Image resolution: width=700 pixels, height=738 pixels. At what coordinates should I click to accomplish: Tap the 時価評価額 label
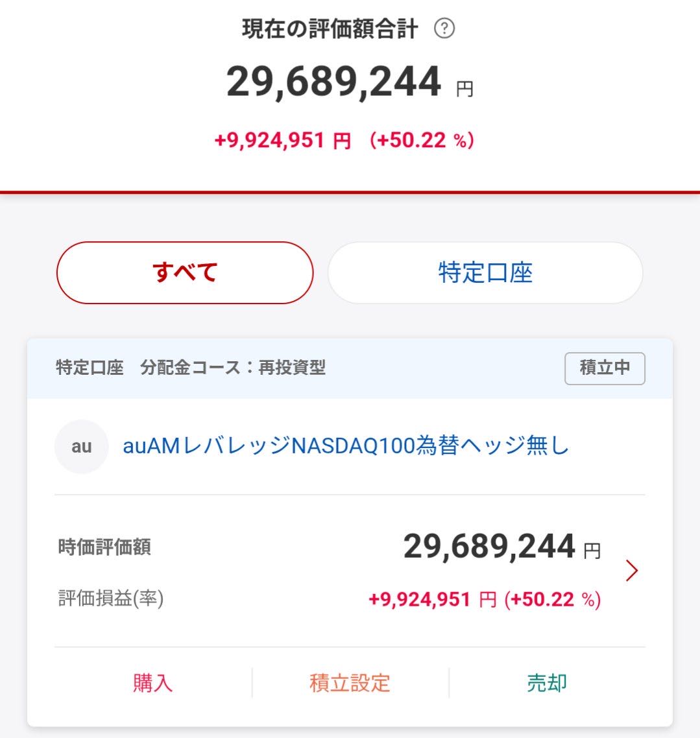pos(104,547)
